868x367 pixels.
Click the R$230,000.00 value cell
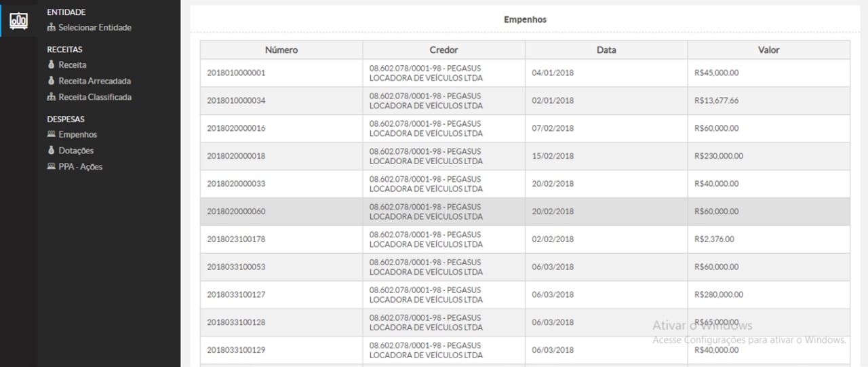(719, 156)
